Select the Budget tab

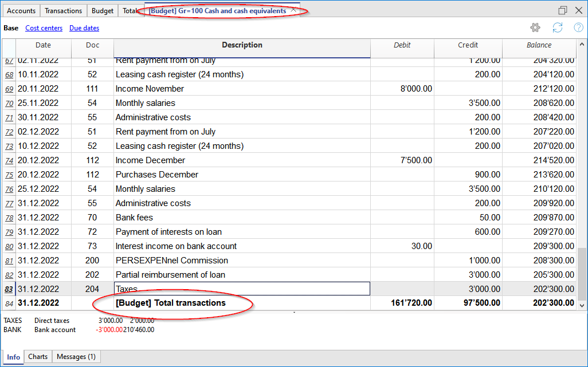click(103, 11)
